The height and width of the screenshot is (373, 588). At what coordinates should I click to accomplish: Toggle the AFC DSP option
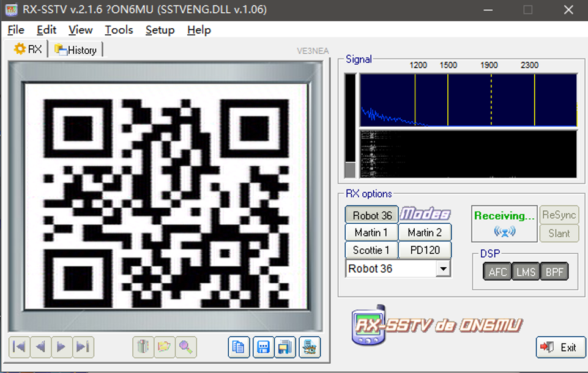(497, 271)
